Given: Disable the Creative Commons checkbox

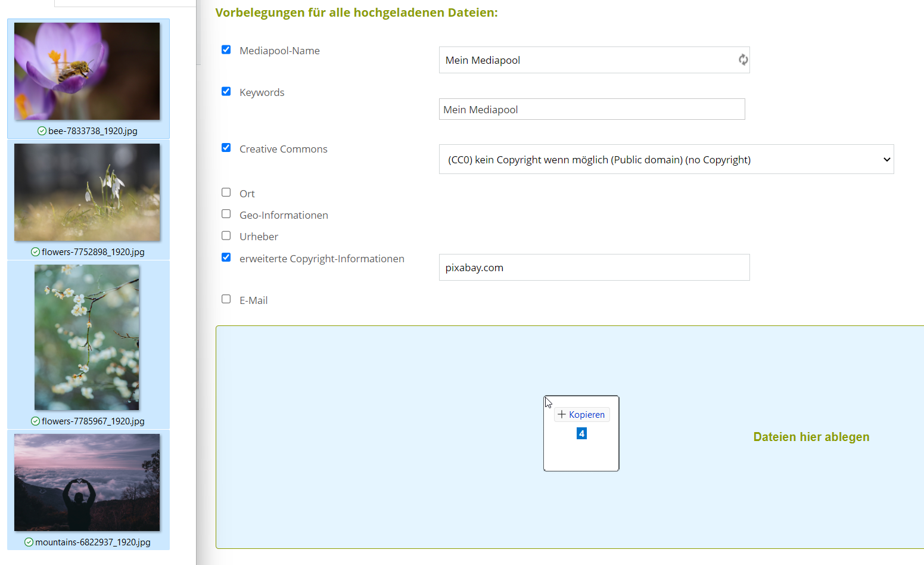Looking at the screenshot, I should 226,148.
